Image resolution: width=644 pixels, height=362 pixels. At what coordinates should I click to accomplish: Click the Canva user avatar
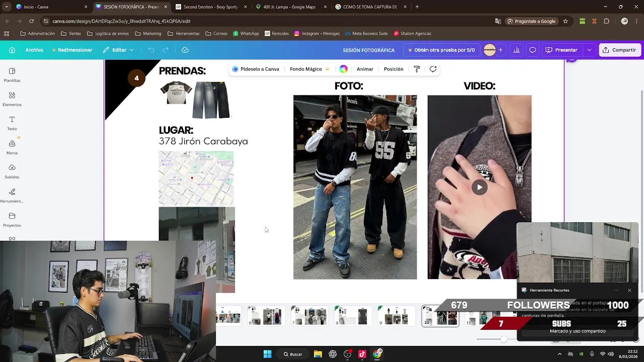489,50
